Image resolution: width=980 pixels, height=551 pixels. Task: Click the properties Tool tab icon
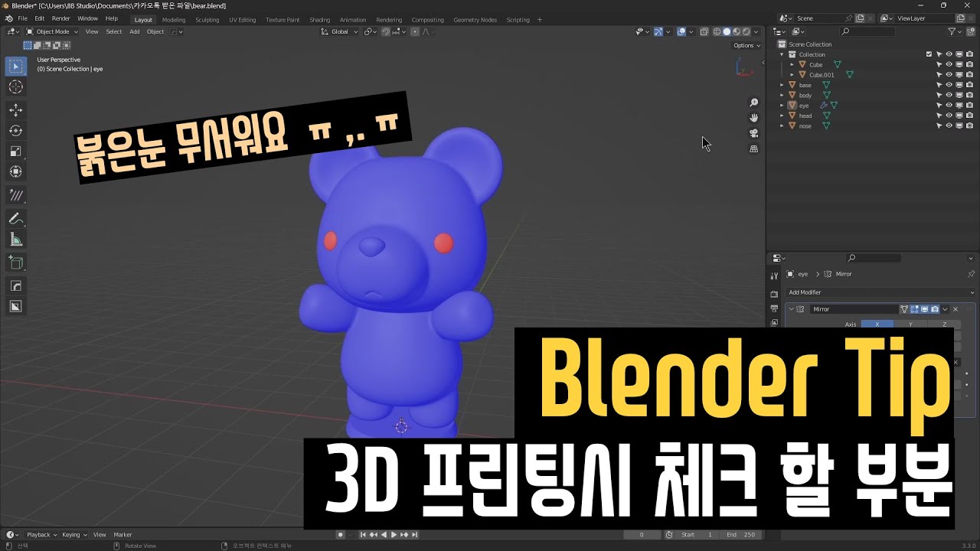tap(774, 275)
